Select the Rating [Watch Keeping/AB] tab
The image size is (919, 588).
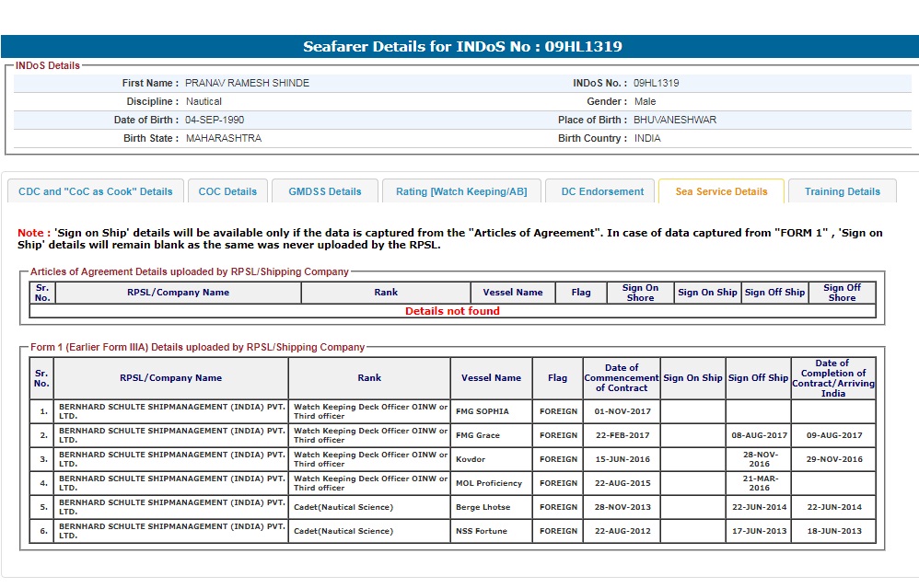click(461, 191)
